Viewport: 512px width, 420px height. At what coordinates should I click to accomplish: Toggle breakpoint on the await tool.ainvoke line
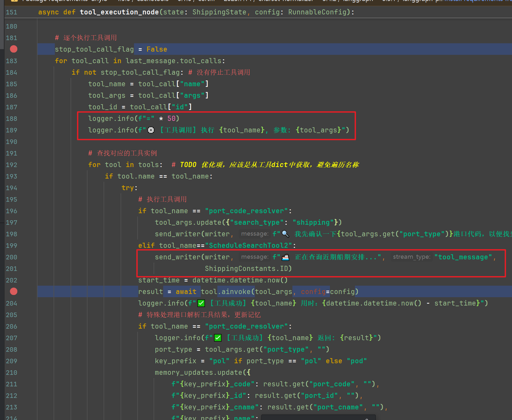pos(13,291)
